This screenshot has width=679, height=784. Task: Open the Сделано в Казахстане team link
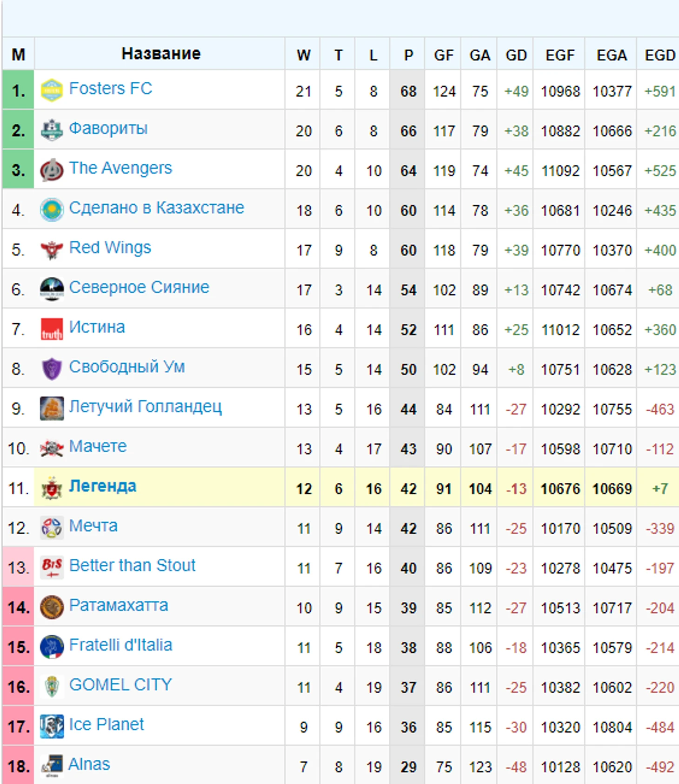click(x=156, y=208)
